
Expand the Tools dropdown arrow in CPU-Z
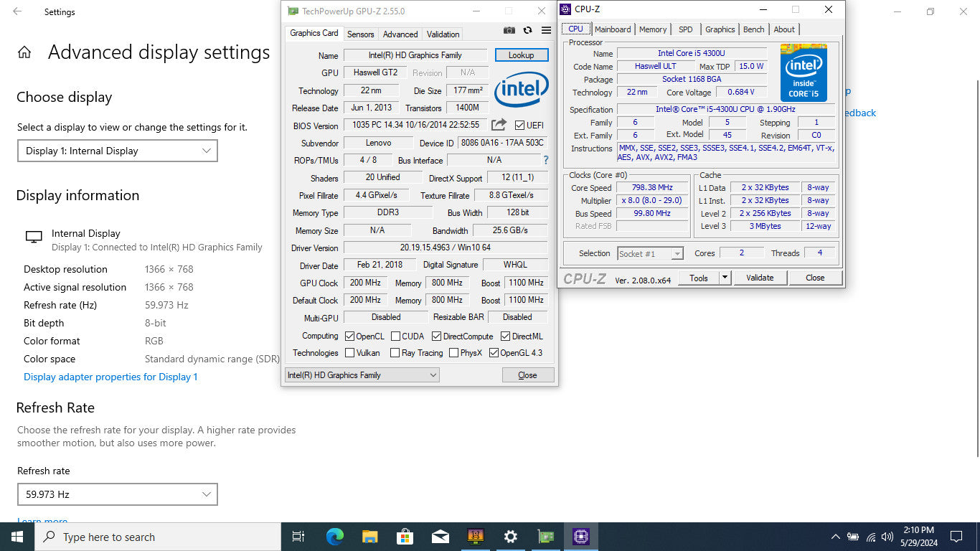tap(725, 278)
